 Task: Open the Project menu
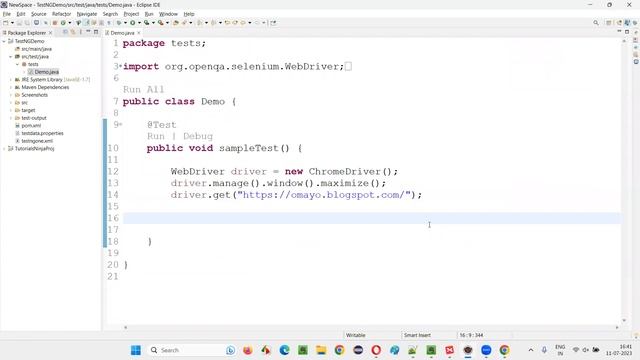point(131,14)
